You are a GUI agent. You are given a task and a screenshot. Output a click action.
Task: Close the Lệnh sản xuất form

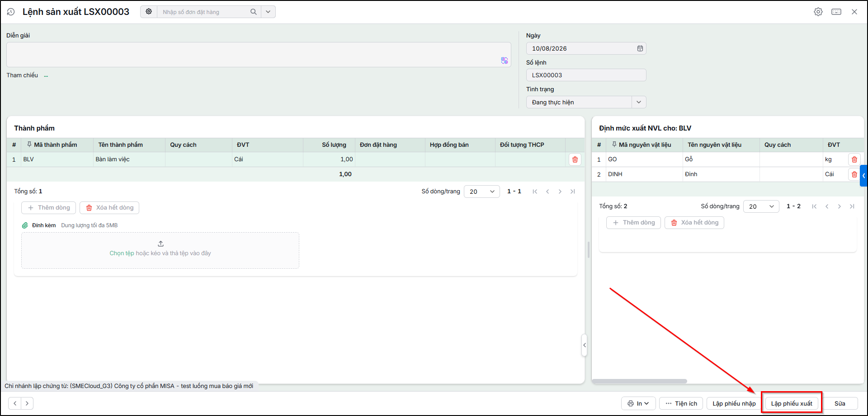854,12
